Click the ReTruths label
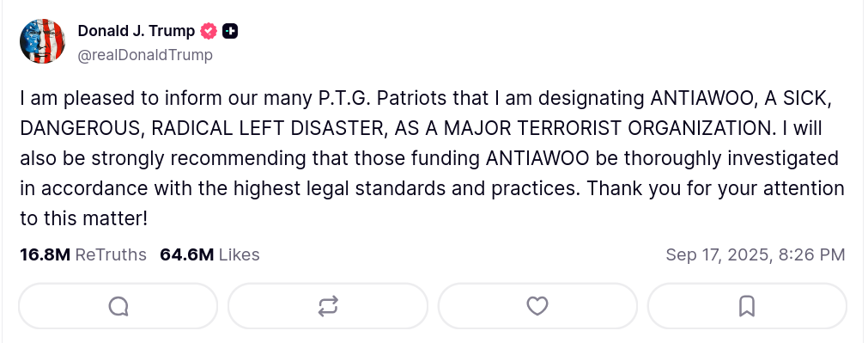The image size is (868, 343). coord(111,255)
